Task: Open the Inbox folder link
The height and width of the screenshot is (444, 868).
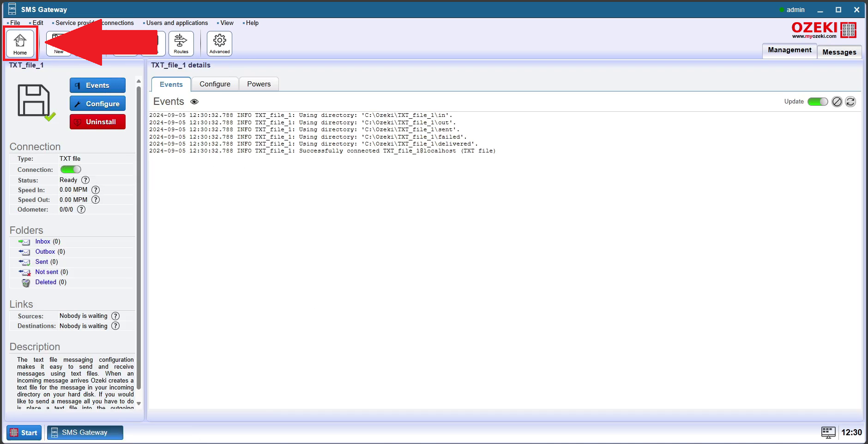Action: coord(42,242)
